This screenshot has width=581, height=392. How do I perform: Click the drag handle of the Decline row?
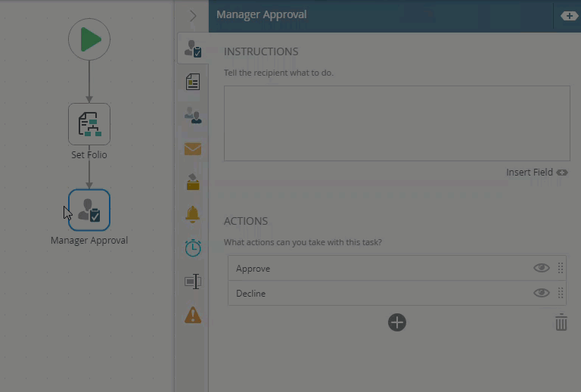pos(561,293)
